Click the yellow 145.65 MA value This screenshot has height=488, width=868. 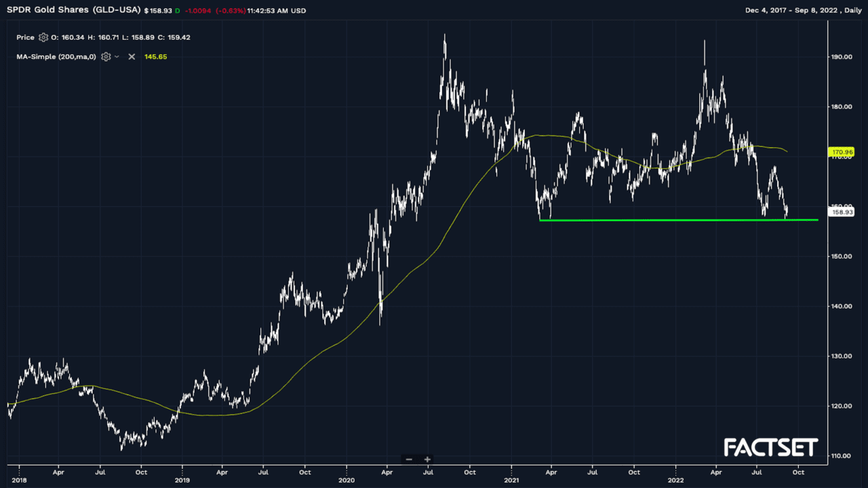155,57
